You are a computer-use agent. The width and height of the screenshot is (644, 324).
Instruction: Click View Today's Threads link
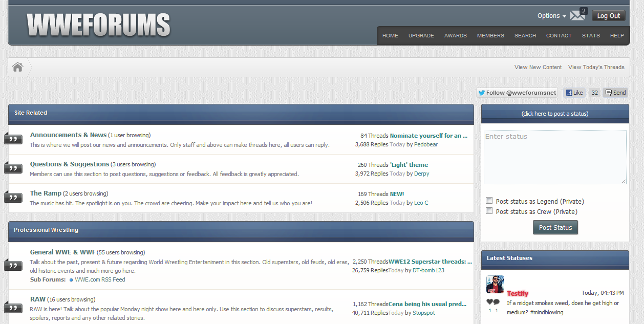(596, 67)
